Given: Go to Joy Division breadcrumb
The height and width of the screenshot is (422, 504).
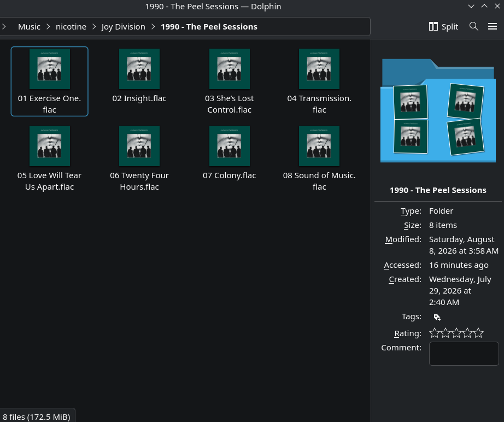Looking at the screenshot, I should 124,27.
